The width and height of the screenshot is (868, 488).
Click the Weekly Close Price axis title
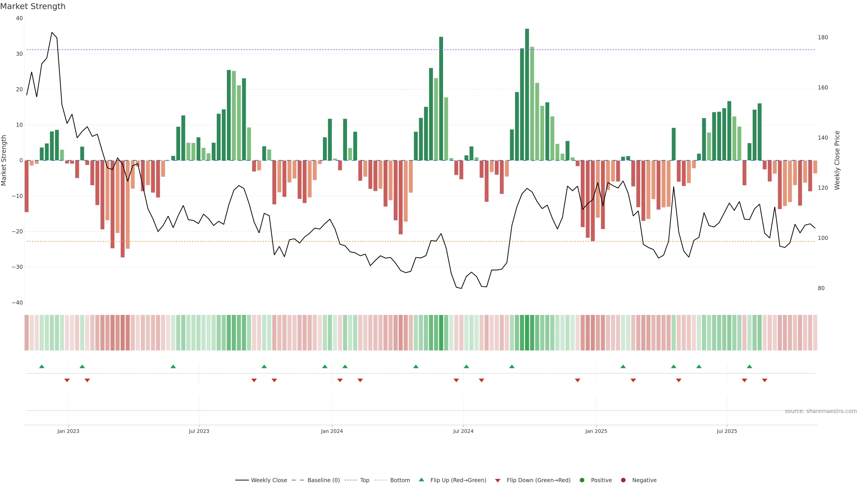tap(837, 160)
